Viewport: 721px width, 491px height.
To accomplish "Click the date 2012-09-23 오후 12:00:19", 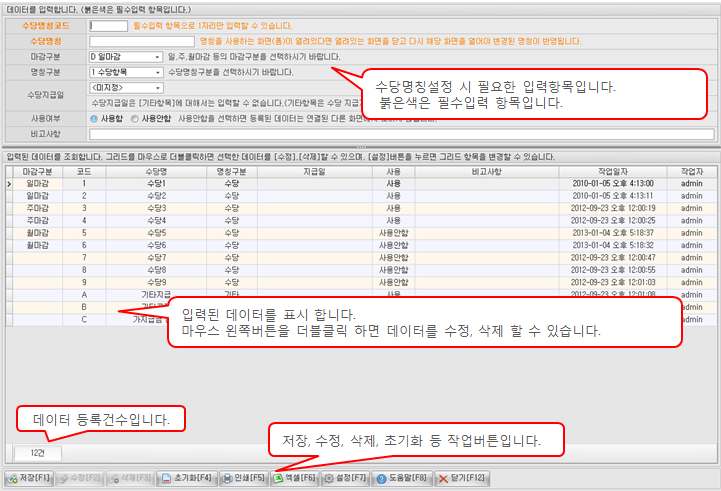I will pos(613,208).
